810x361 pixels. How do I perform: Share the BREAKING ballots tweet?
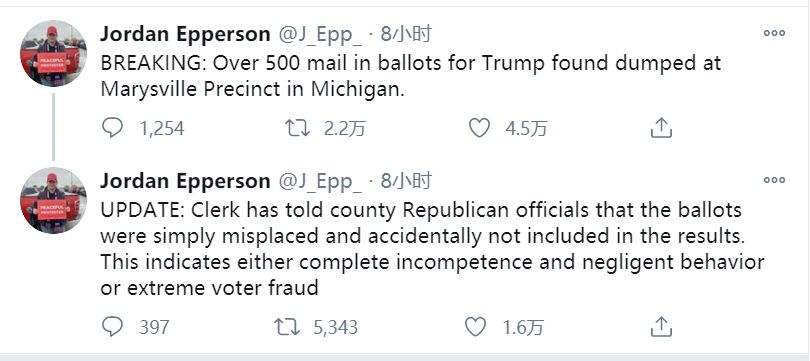coord(661,127)
